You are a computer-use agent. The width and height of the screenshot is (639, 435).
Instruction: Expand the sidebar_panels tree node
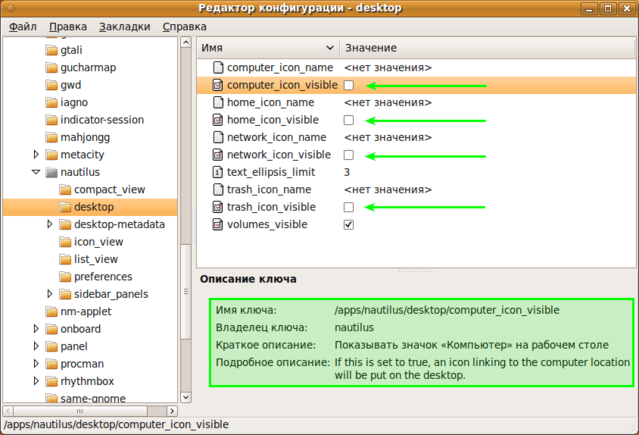pos(50,294)
